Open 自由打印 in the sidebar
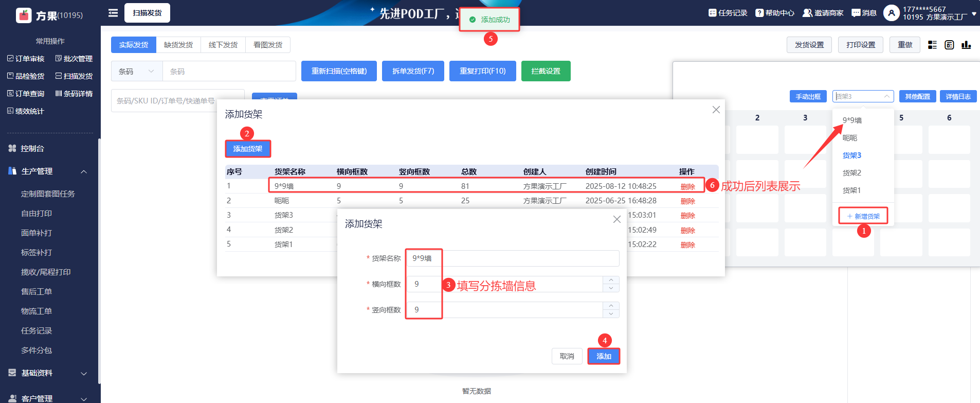Viewport: 980px width, 403px height. (x=37, y=214)
